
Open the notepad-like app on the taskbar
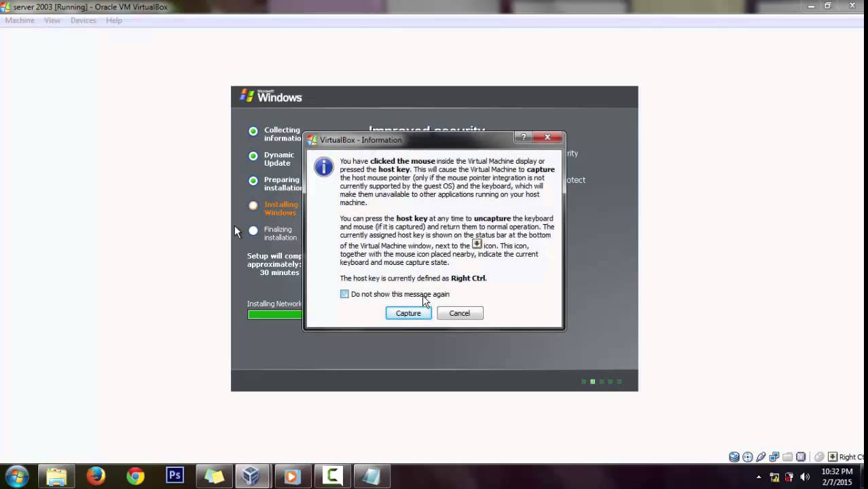pyautogui.click(x=372, y=476)
